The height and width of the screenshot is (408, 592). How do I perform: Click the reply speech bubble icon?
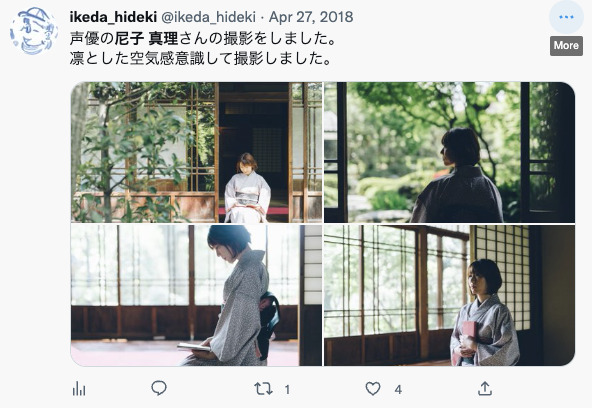tap(159, 388)
